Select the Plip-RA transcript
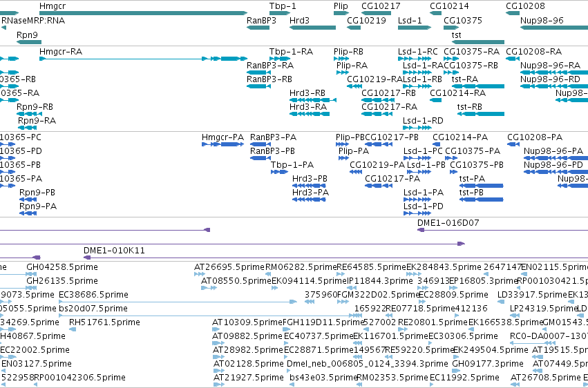Screen dimensions: 588x388 tap(343, 72)
